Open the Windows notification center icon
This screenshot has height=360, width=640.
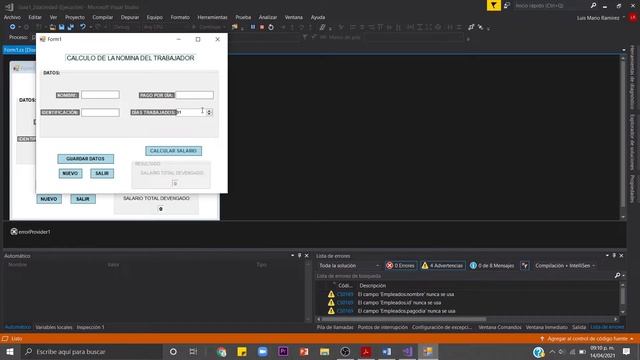[x=626, y=351]
